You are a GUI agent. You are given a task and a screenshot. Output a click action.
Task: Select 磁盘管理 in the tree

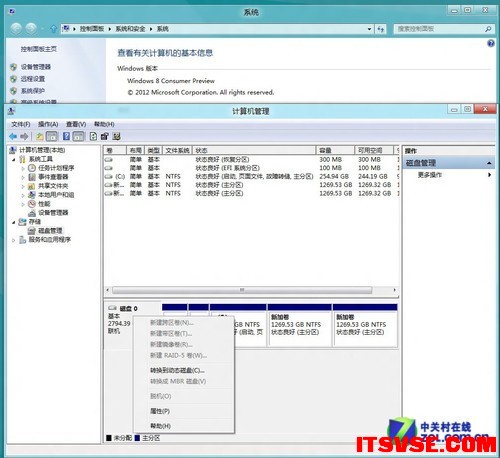pyautogui.click(x=50, y=231)
